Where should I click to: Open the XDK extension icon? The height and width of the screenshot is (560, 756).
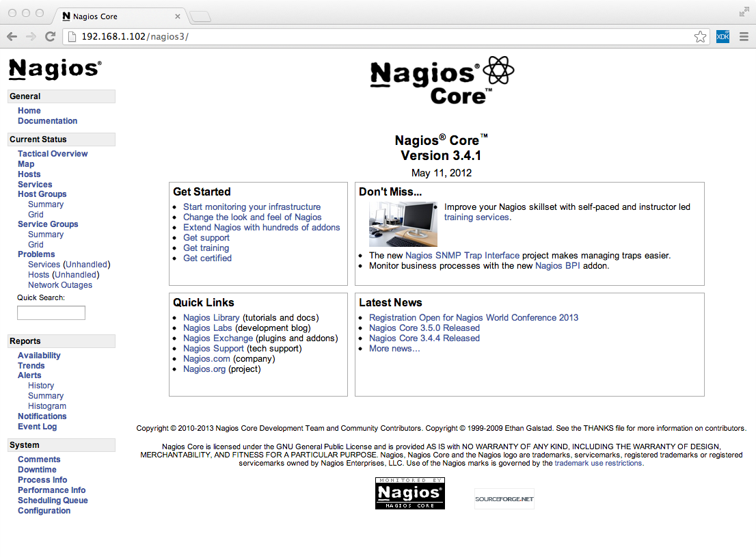pyautogui.click(x=723, y=37)
